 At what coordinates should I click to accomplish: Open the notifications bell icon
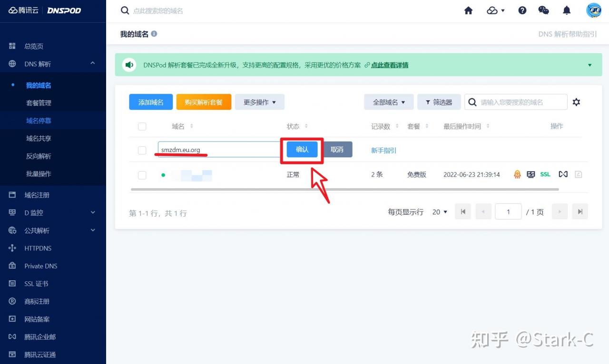click(x=567, y=10)
